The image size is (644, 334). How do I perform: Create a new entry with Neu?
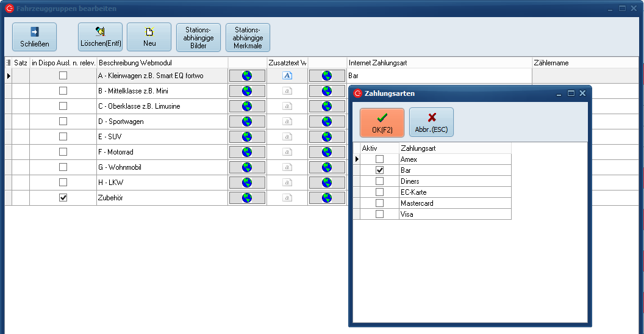point(149,37)
